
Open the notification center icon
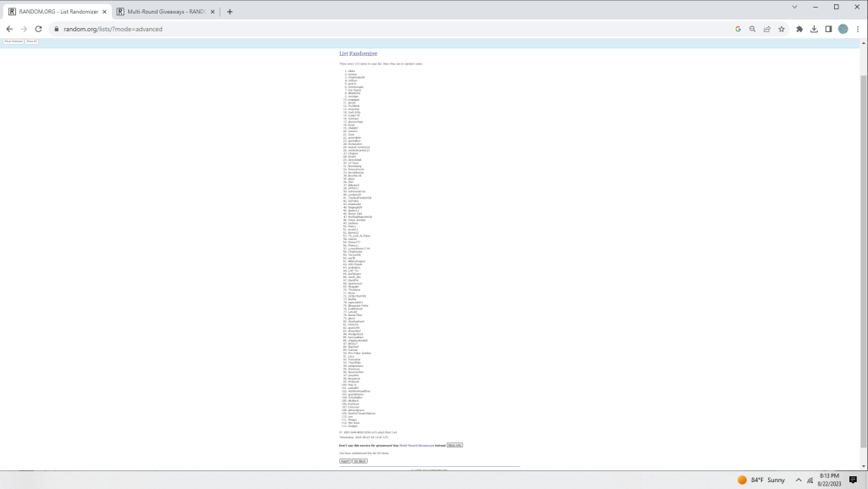(x=853, y=480)
